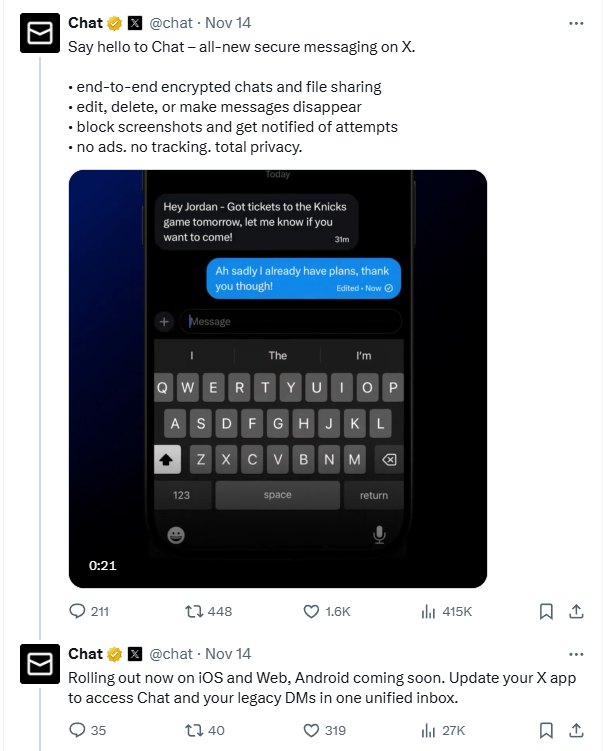603x751 pixels.
Task: Open @chat handle on first post
Action: pos(171,23)
